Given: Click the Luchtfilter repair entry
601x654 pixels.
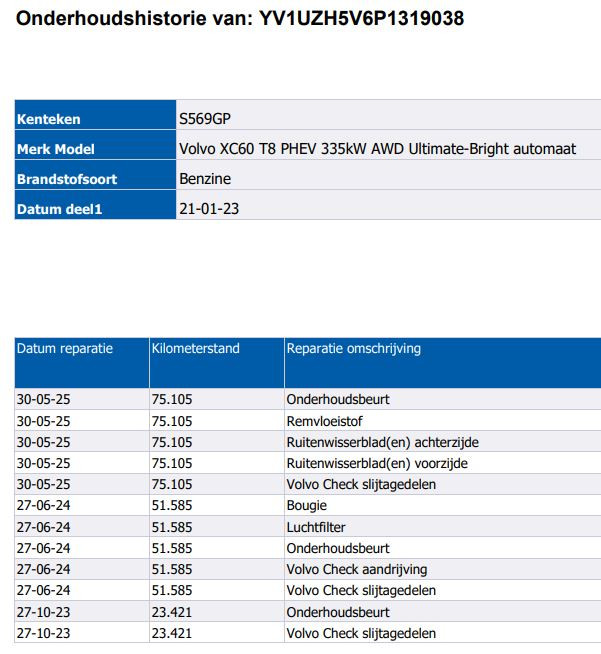Looking at the screenshot, I should 316,527.
